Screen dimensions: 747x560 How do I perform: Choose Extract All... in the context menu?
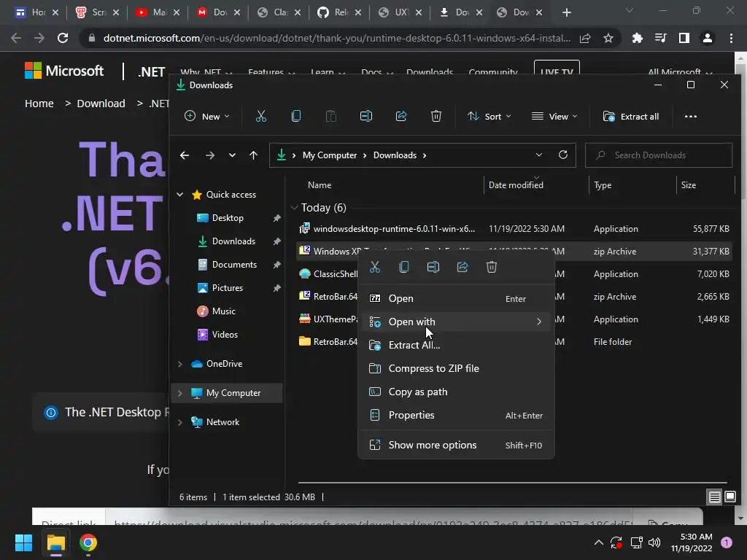pos(456,345)
